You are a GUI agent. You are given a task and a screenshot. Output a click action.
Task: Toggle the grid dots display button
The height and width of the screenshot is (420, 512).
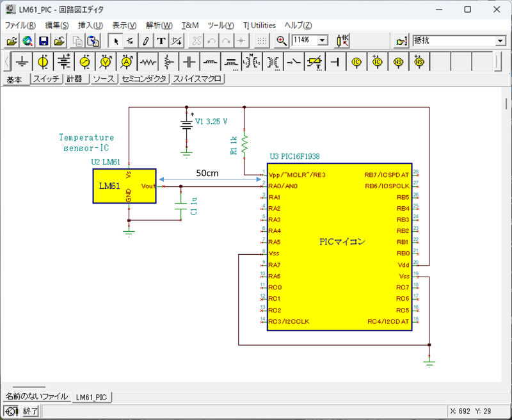coord(262,41)
